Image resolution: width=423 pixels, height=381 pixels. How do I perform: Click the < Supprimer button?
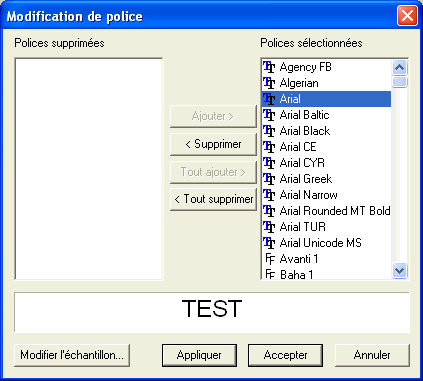(x=213, y=144)
